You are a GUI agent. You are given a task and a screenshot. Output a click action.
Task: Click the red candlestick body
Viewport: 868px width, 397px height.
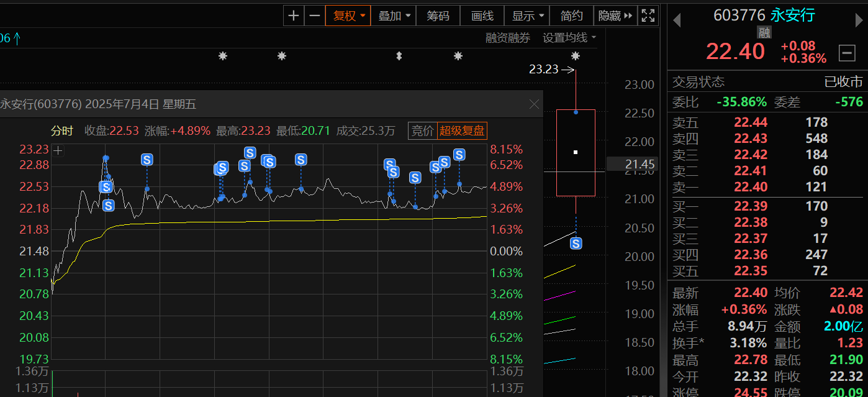[x=576, y=153]
